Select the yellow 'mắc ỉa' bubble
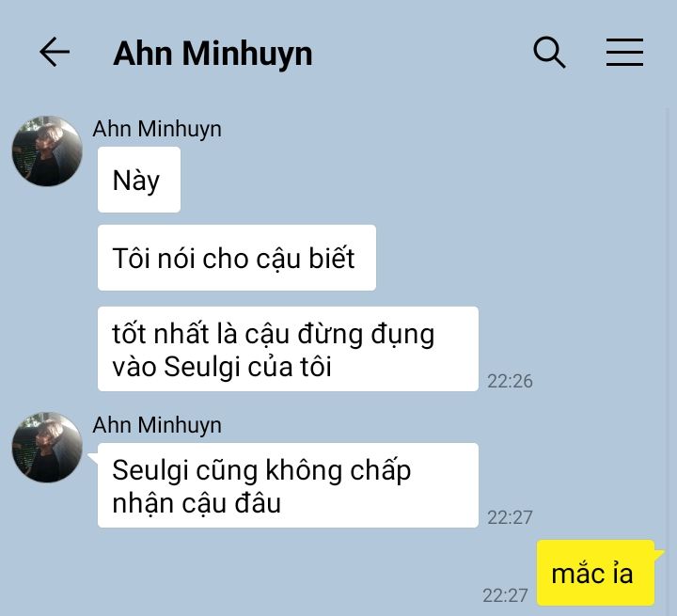Screen dimensions: 677x616 (596, 573)
